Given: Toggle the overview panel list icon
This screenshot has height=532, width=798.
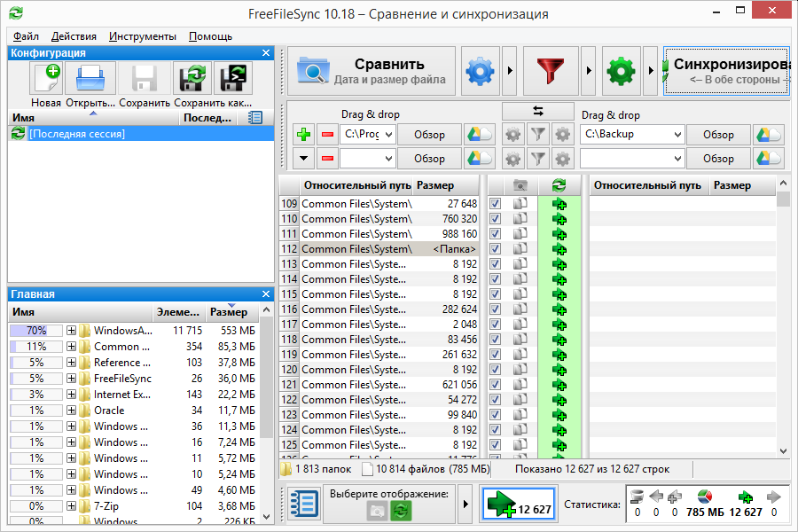Looking at the screenshot, I should (304, 504).
